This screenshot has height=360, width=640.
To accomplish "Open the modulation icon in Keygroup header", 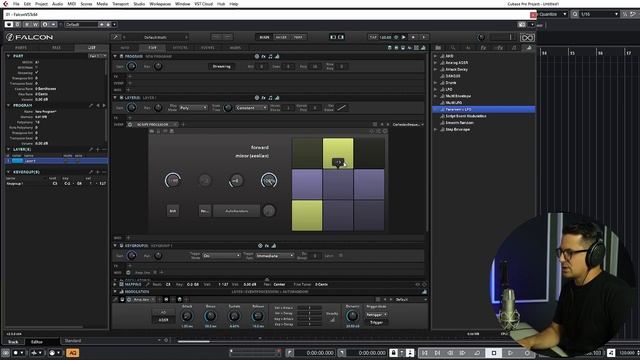I will tap(273, 246).
